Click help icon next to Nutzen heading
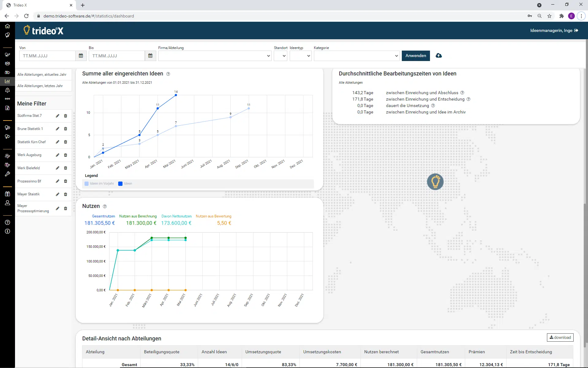Screen dimensions: 588x368 (x=105, y=206)
